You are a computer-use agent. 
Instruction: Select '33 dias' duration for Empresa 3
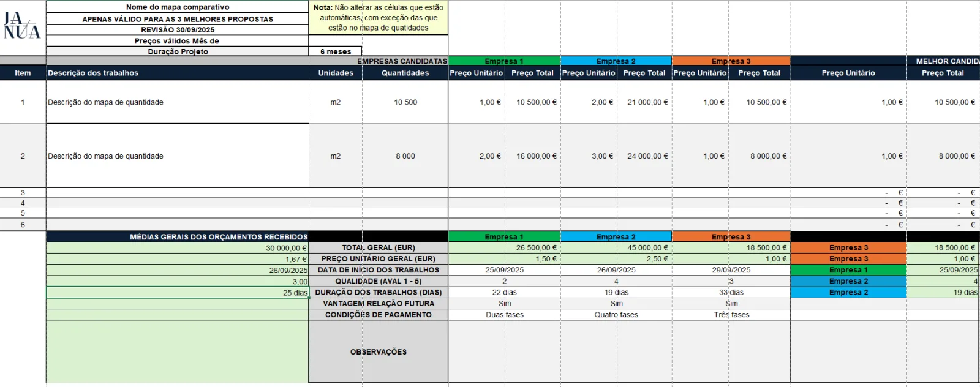coord(731,293)
